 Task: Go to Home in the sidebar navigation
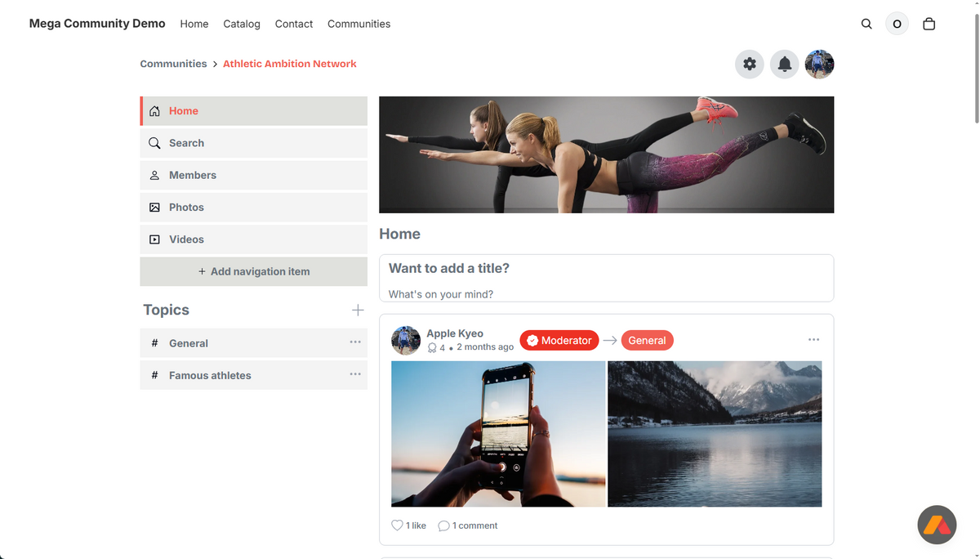[254, 111]
